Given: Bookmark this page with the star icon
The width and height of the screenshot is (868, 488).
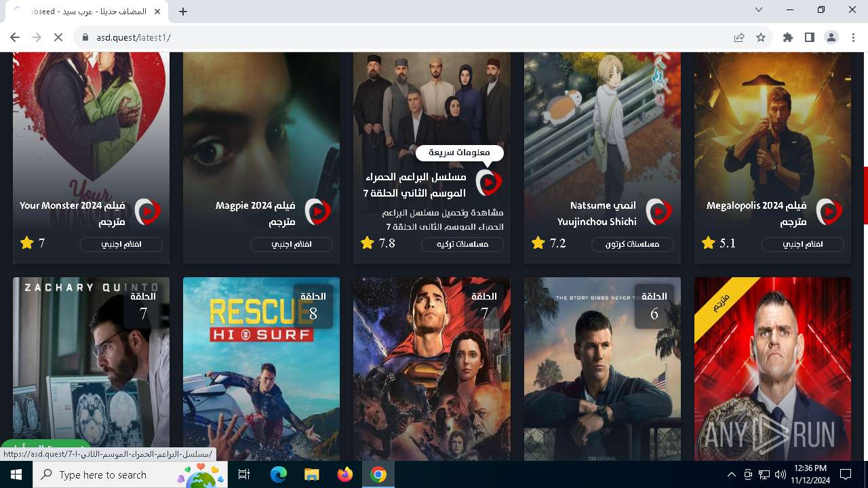Looking at the screenshot, I should tap(761, 37).
